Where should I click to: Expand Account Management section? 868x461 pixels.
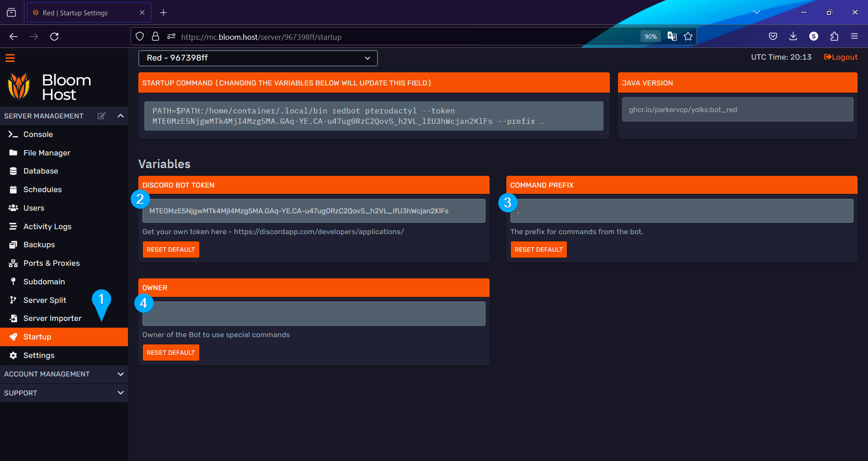tap(64, 374)
